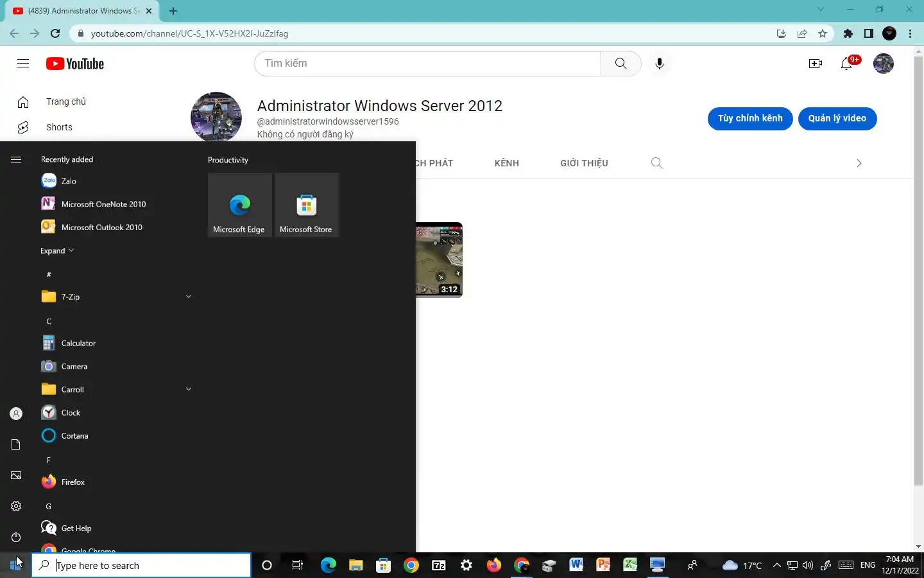The image size is (924, 578).
Task: Click the Quản lý video button
Action: pyautogui.click(x=837, y=118)
